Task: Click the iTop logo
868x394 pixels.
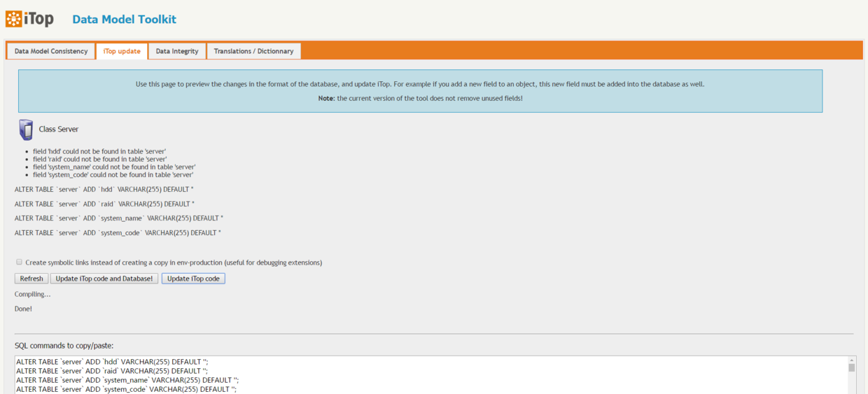Action: pyautogui.click(x=29, y=19)
